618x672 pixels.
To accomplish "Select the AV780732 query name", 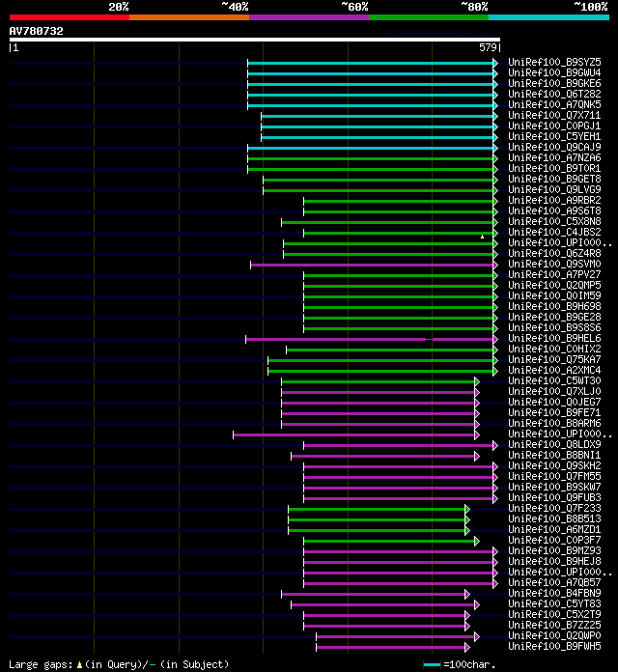I will 37,31.
